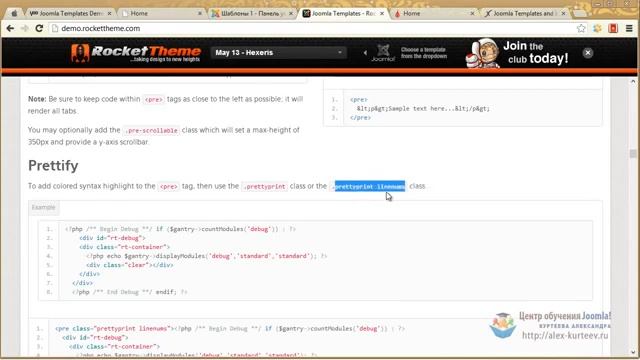640x360 pixels.
Task: Go back with the browser back arrow
Action: (x=10, y=28)
